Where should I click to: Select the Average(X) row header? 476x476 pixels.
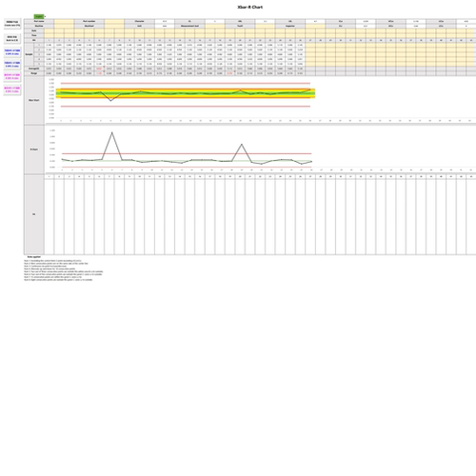[x=34, y=69]
